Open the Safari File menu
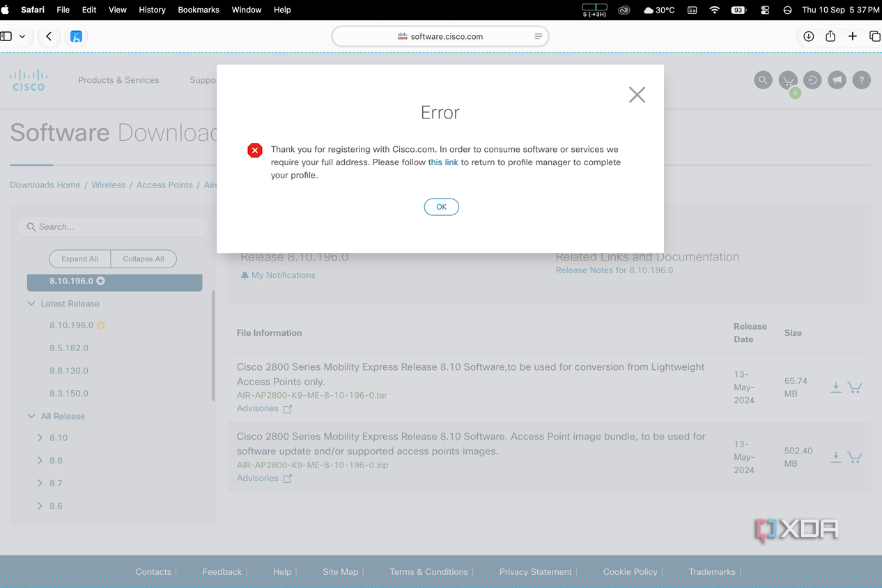 click(x=63, y=10)
